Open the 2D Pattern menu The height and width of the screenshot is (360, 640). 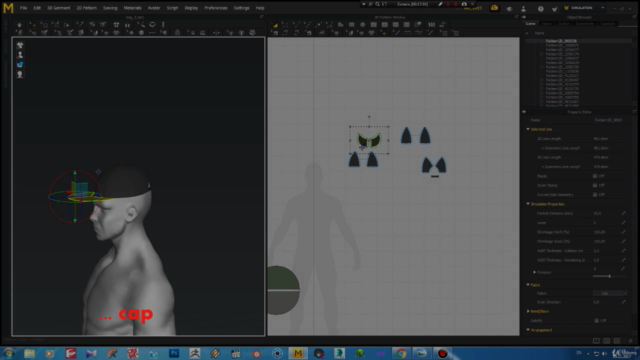point(87,8)
